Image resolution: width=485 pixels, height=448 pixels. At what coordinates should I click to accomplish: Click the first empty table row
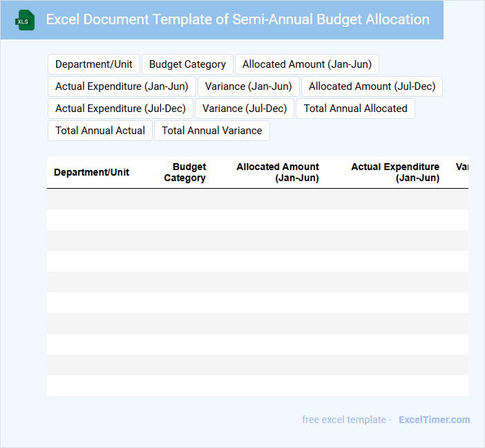257,199
